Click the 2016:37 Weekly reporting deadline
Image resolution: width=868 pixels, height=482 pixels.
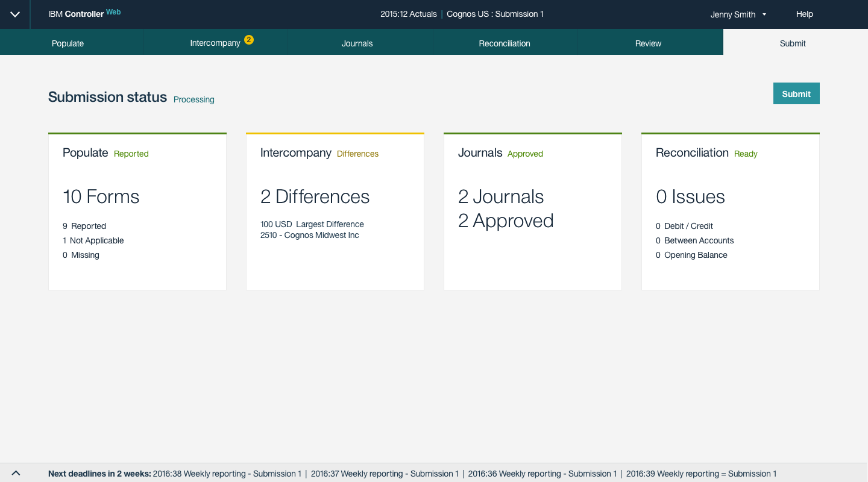[x=385, y=474]
